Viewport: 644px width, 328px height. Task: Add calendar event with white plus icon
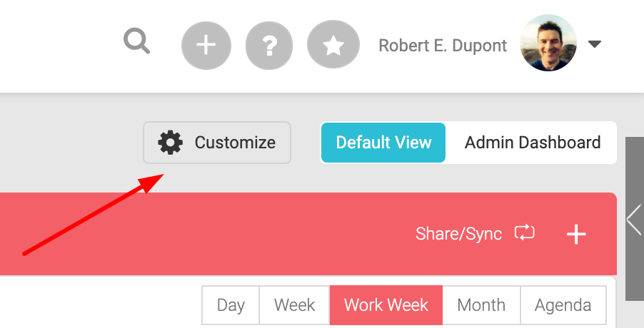[576, 234]
